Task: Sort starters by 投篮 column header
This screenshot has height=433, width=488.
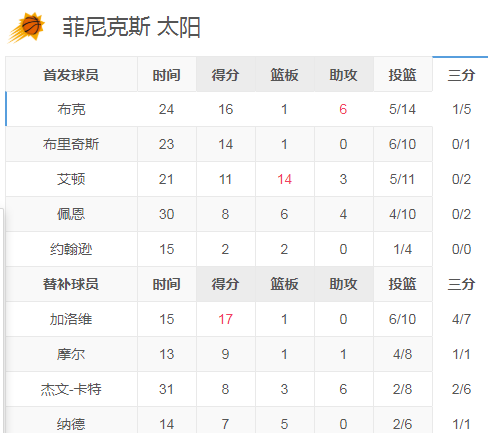Action: pyautogui.click(x=402, y=75)
